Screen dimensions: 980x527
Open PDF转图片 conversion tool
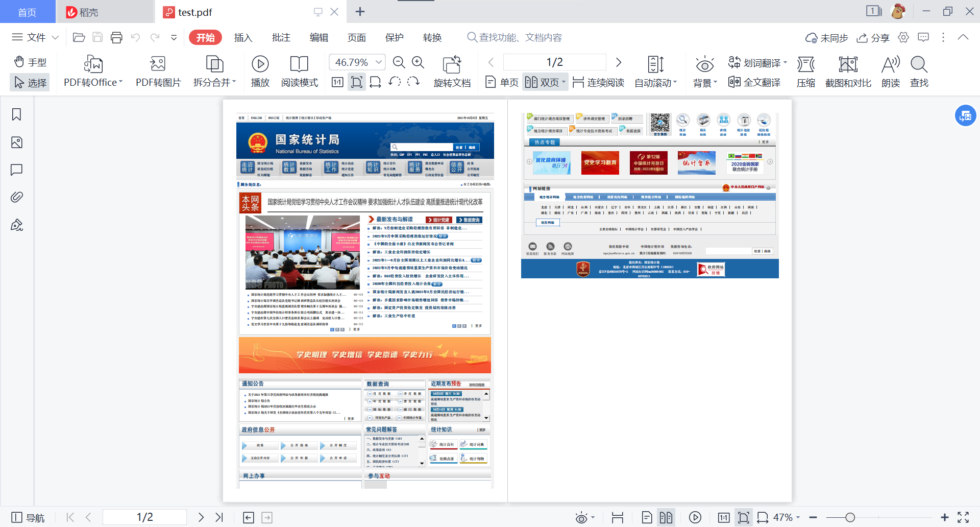point(158,71)
